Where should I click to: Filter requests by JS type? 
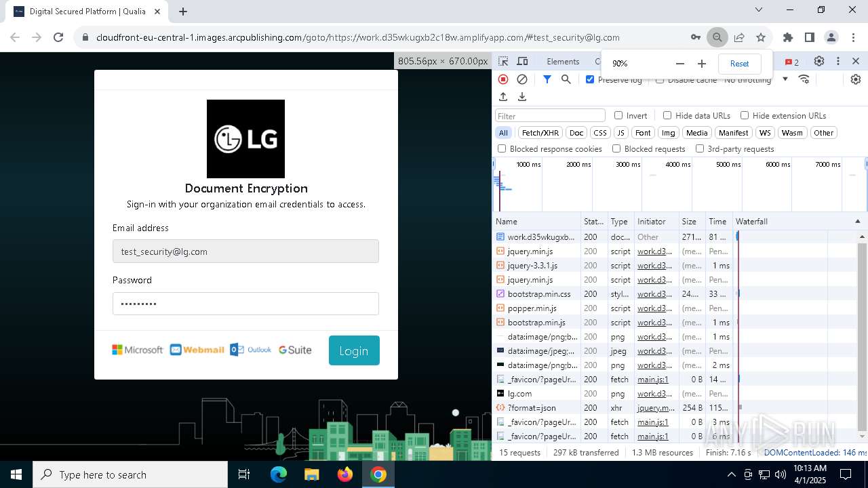[620, 133]
